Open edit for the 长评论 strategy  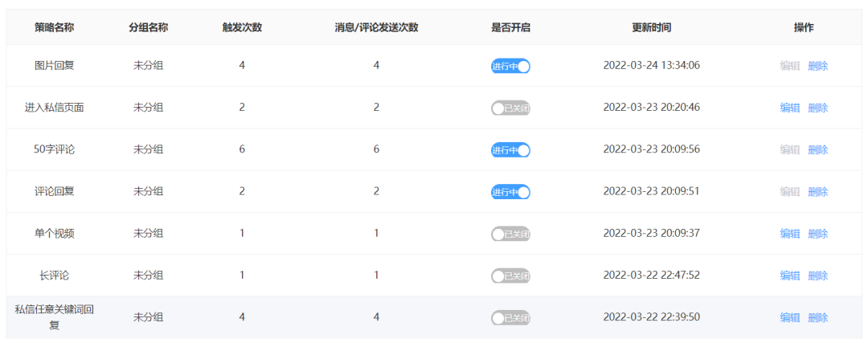tap(790, 276)
